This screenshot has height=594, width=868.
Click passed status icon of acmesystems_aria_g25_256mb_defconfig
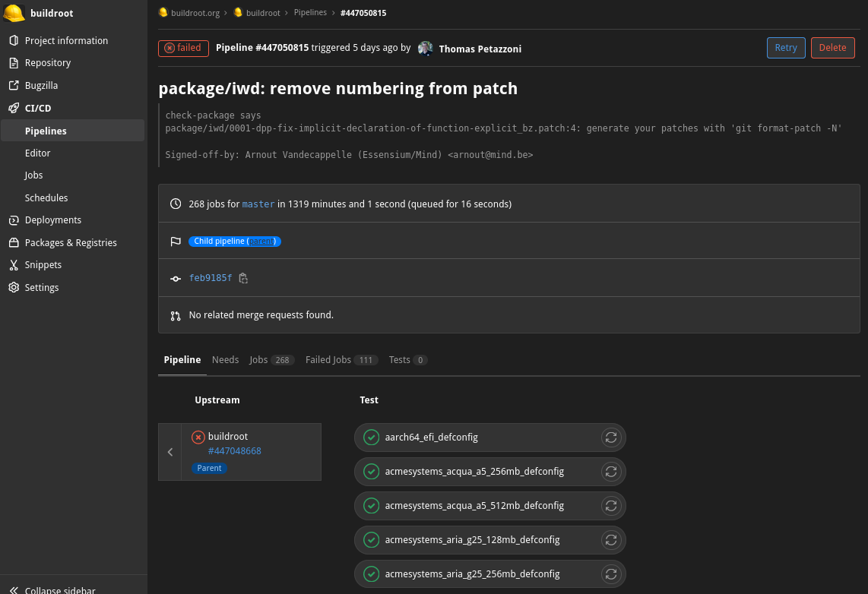coord(371,574)
